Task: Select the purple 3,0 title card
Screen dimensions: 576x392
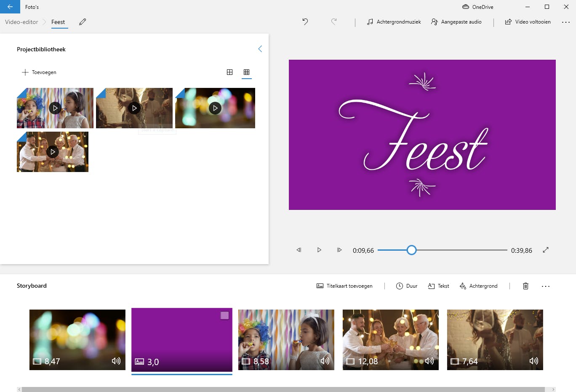Action: (182, 340)
